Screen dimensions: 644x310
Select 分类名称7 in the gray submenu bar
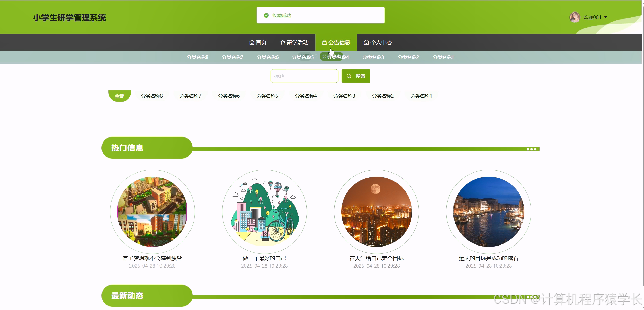coord(233,57)
